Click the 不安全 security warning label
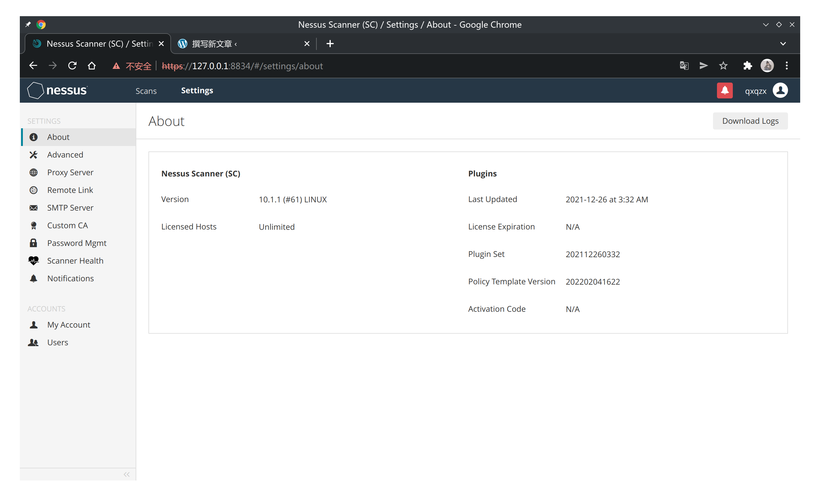The image size is (820, 504). tap(138, 66)
